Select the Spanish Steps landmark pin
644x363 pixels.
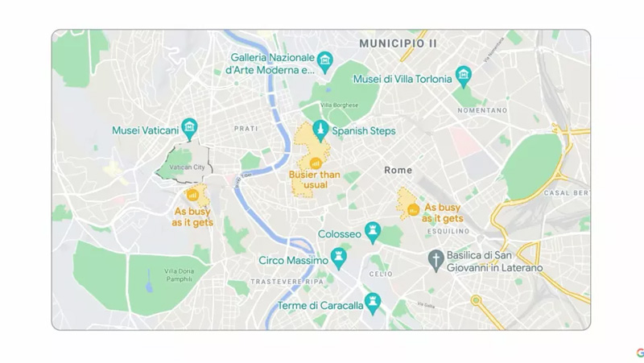tap(320, 130)
